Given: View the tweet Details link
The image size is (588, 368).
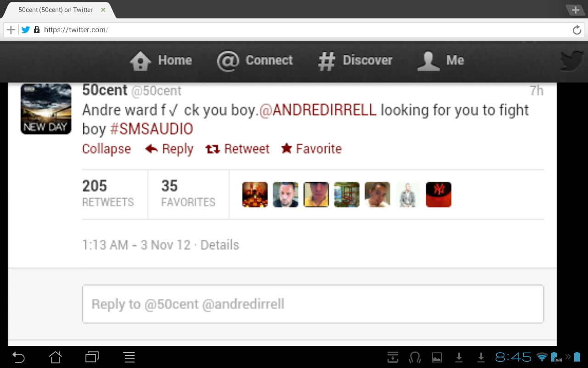Looking at the screenshot, I should 220,245.
